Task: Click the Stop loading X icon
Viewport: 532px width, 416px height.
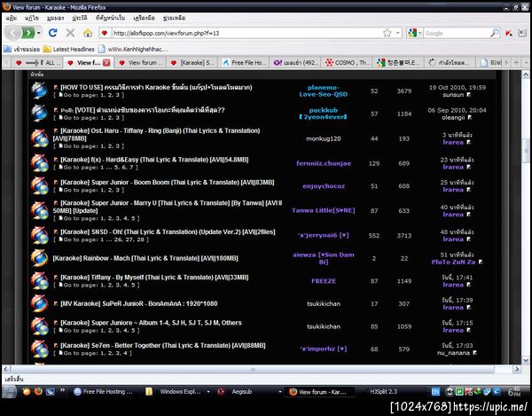Action: tap(70, 33)
